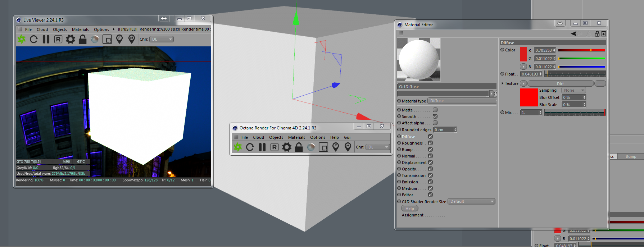Click the Help button in Material Editor
The width and height of the screenshot is (644, 247).
coord(410,209)
